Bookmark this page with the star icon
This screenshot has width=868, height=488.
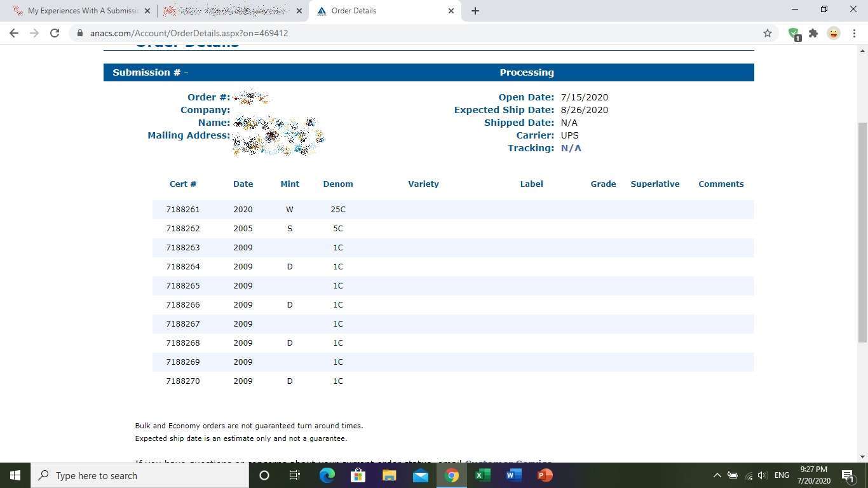click(768, 33)
